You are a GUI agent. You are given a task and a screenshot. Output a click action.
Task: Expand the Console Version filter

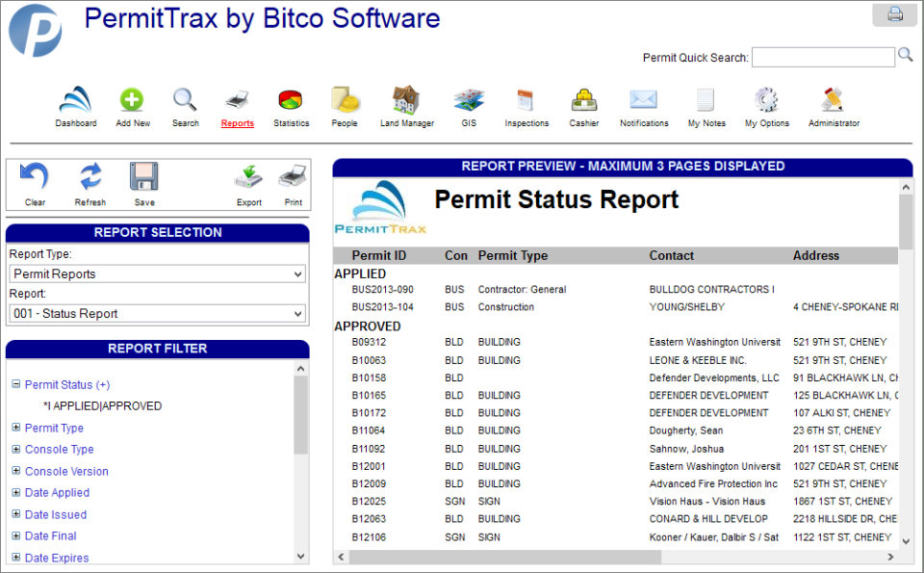click(x=16, y=470)
